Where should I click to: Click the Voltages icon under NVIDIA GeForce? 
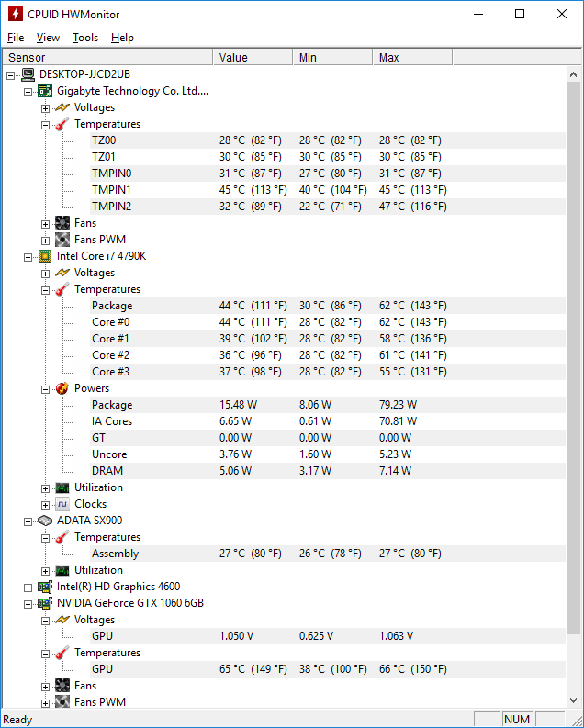62,620
